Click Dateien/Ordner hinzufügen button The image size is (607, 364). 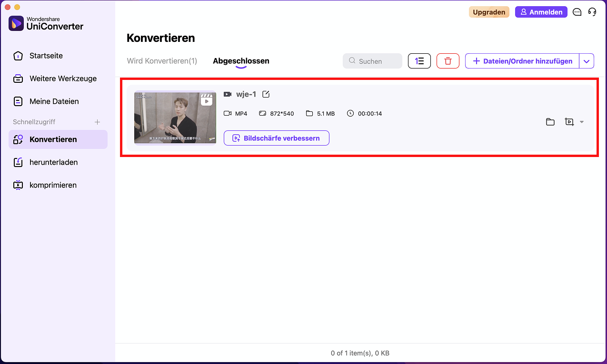click(x=522, y=61)
